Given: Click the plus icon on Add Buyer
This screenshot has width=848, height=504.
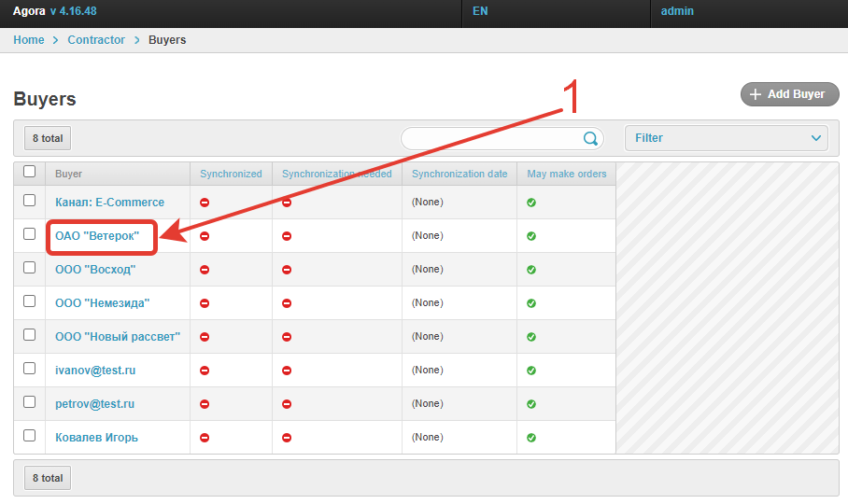Looking at the screenshot, I should [756, 94].
